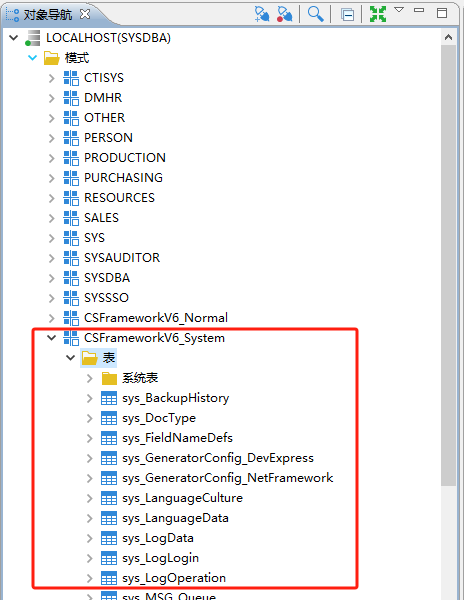Viewport: 464px width, 600px height.
Task: Select the sys_LanguageData table label
Action: 175,518
